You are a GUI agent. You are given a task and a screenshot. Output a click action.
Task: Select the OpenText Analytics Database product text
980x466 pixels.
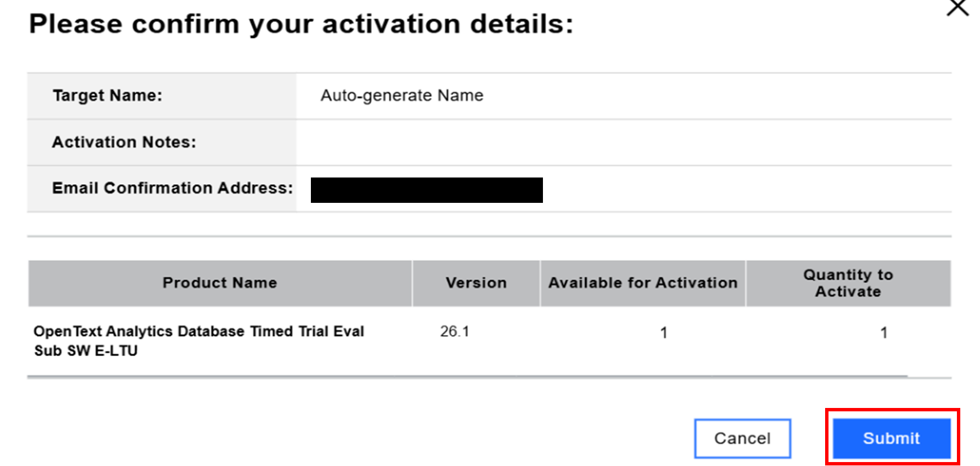(199, 331)
